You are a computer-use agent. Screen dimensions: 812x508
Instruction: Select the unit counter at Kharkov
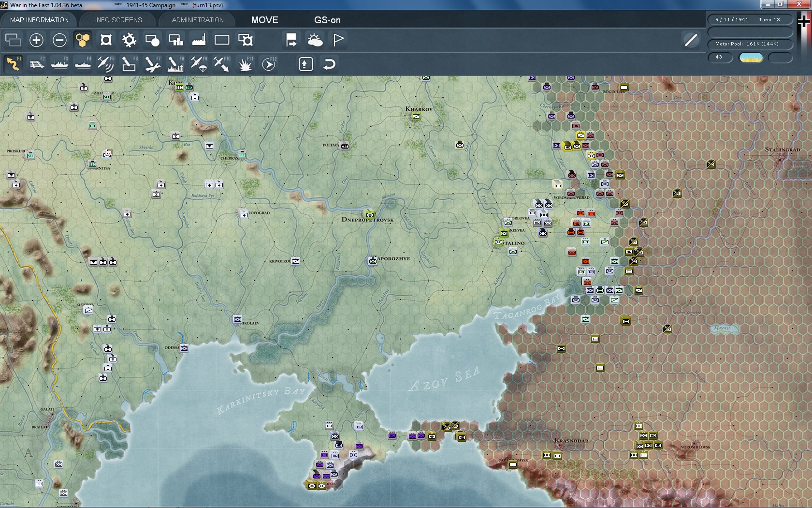416,116
